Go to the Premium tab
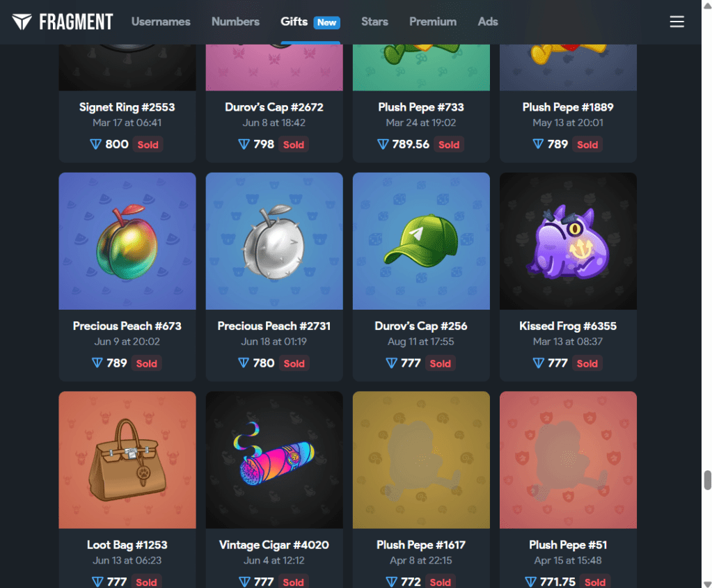 pos(433,22)
